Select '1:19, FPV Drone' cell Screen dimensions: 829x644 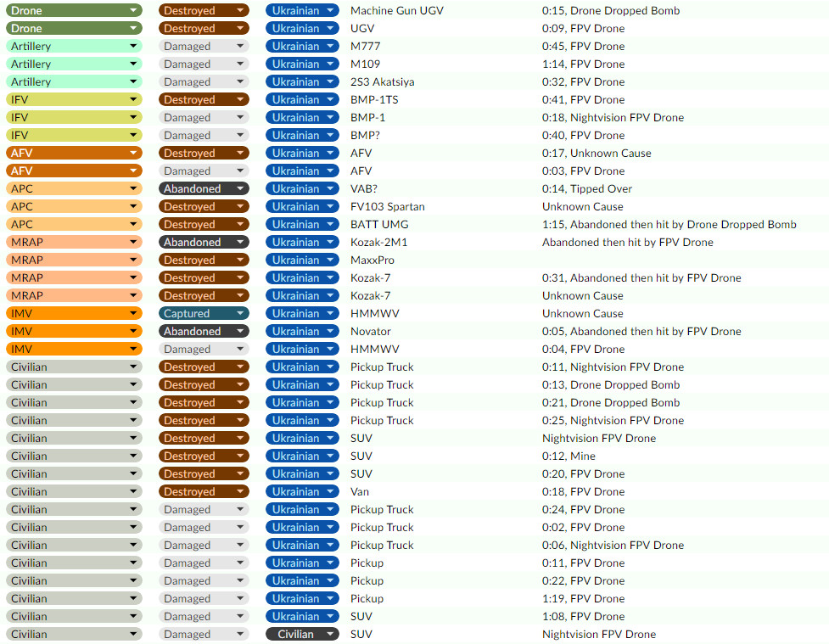pyautogui.click(x=583, y=598)
